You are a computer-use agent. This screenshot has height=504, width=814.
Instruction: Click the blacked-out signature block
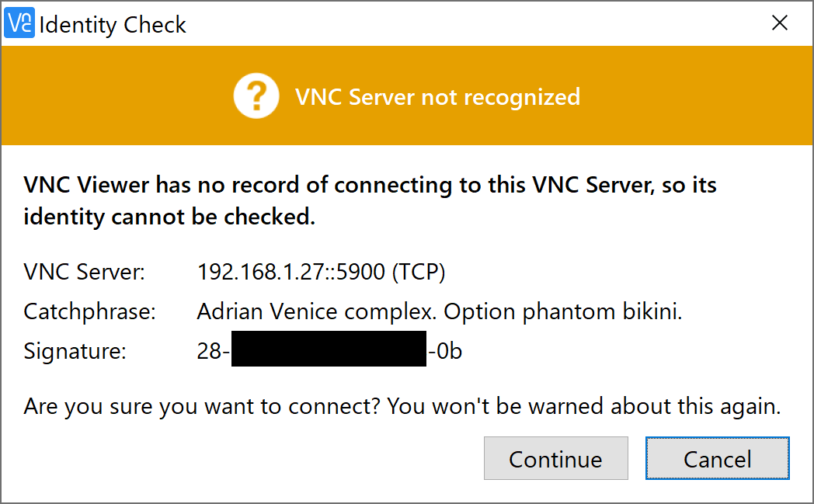[x=329, y=349]
